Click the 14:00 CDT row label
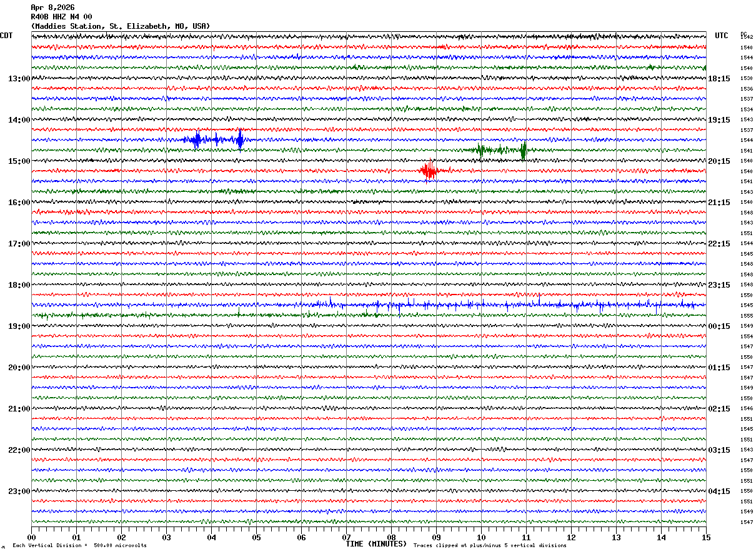 pos(19,119)
